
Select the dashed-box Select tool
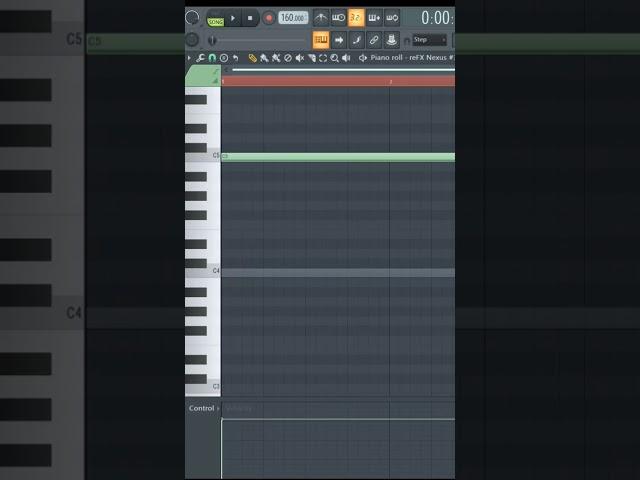[323, 58]
